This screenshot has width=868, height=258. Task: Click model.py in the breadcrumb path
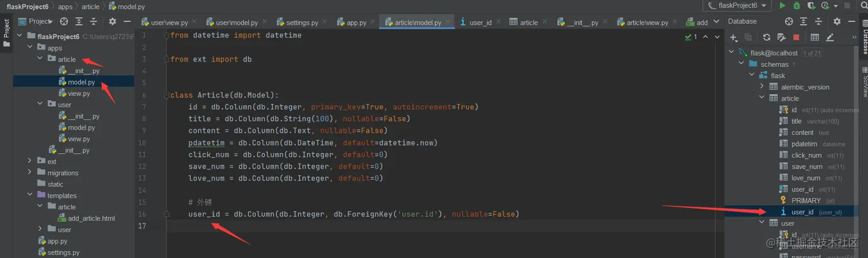point(127,6)
